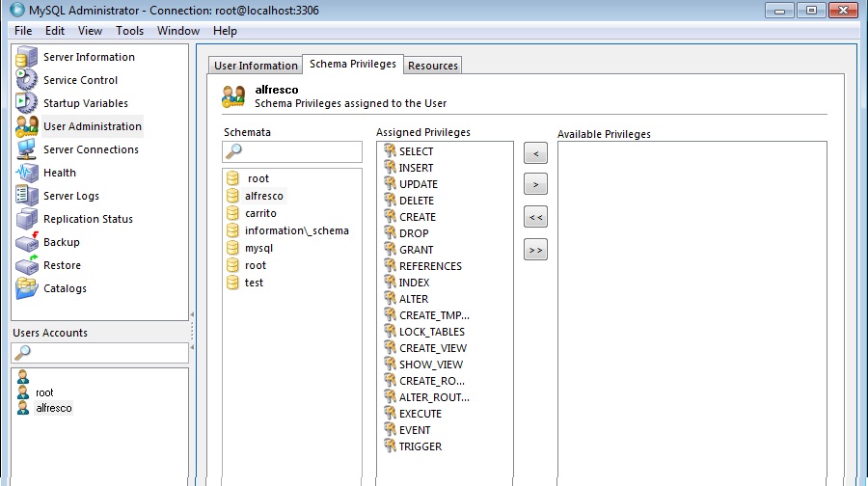868x486 pixels.
Task: Click the double left arrow assign-all button
Action: [x=535, y=217]
